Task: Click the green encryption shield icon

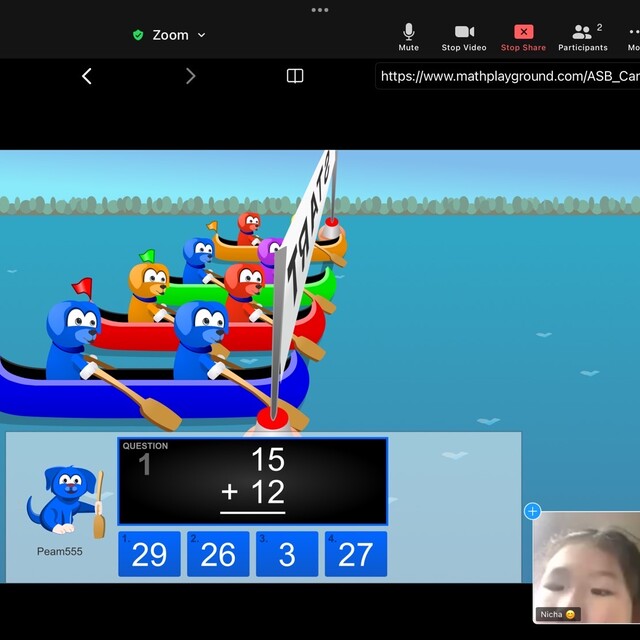Action: 138,35
